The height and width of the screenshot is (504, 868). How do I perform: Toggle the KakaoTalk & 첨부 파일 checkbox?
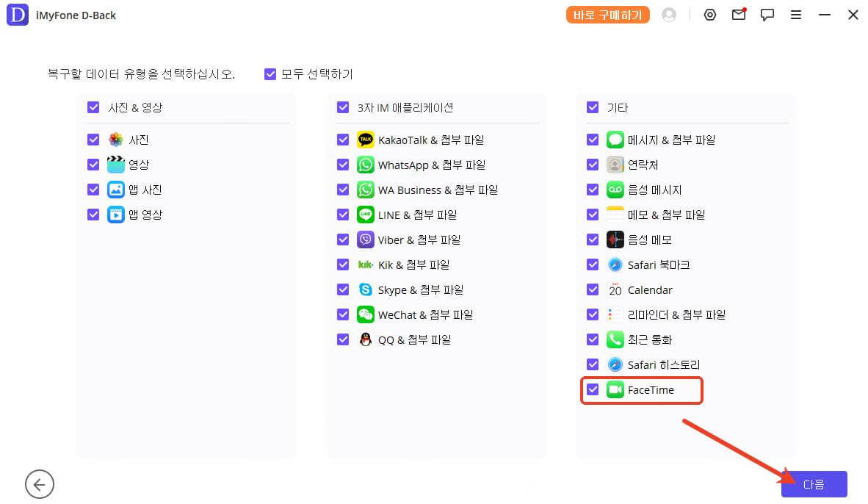(x=343, y=140)
